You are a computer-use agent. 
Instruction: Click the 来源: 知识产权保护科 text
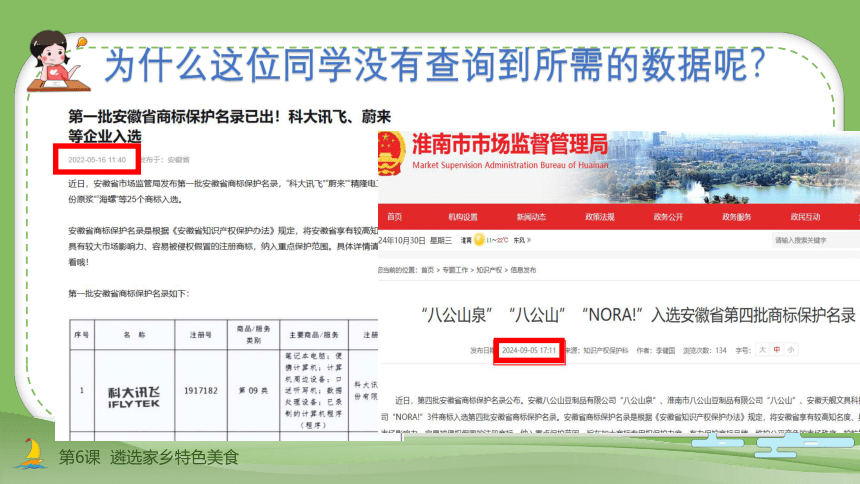tap(596, 350)
